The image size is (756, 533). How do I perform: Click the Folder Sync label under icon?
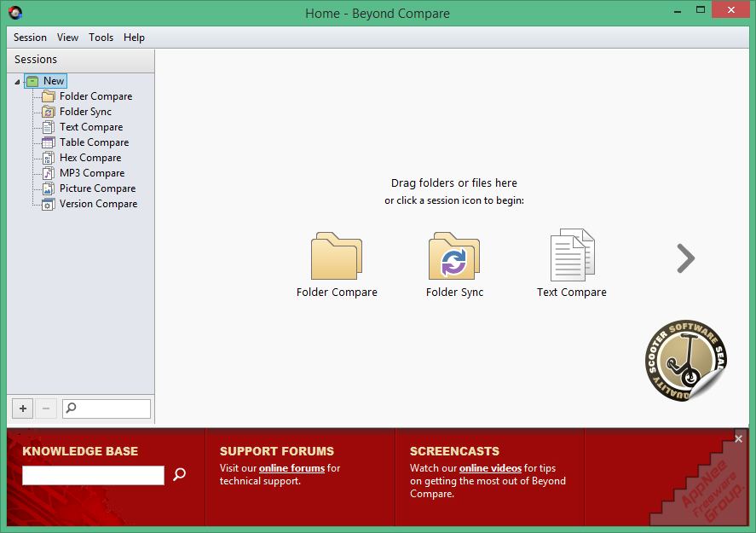coord(454,293)
